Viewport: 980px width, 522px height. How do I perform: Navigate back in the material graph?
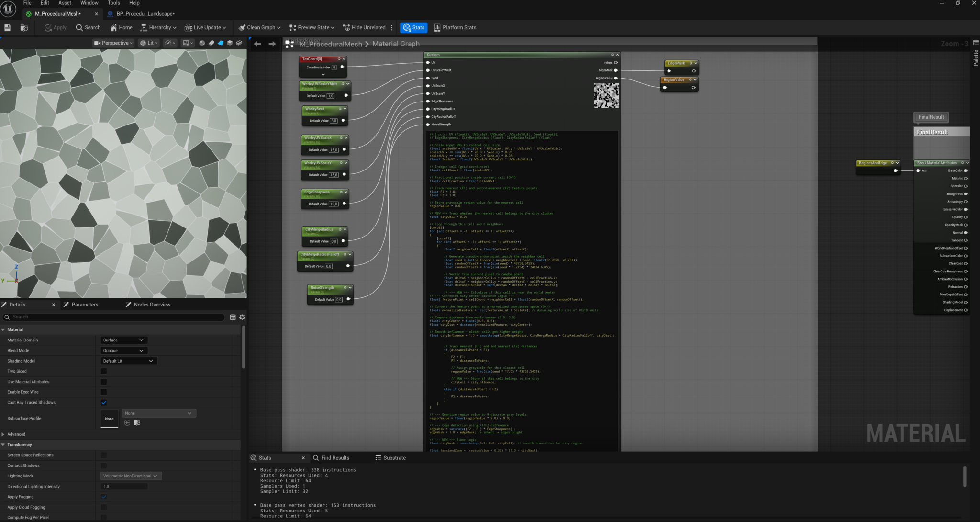pyautogui.click(x=257, y=44)
